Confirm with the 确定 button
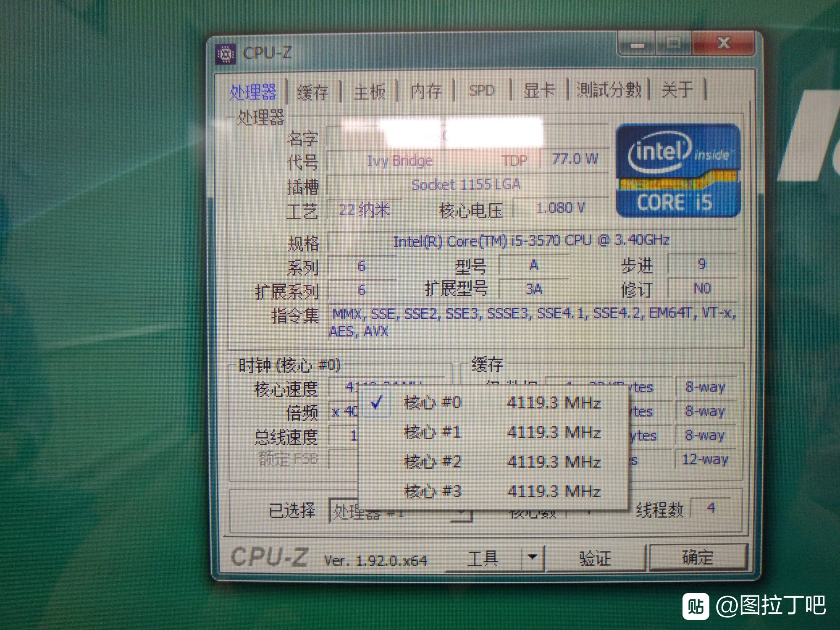The image size is (840, 630). (x=698, y=557)
